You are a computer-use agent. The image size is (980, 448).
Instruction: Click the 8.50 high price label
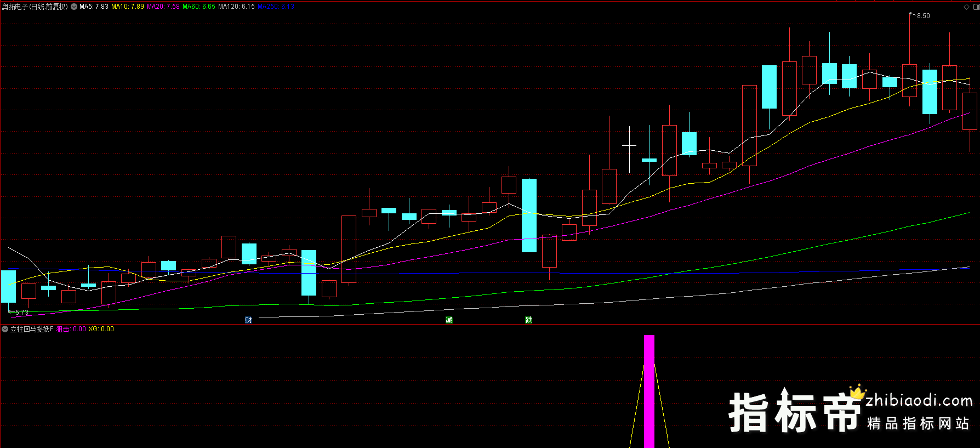coord(924,16)
